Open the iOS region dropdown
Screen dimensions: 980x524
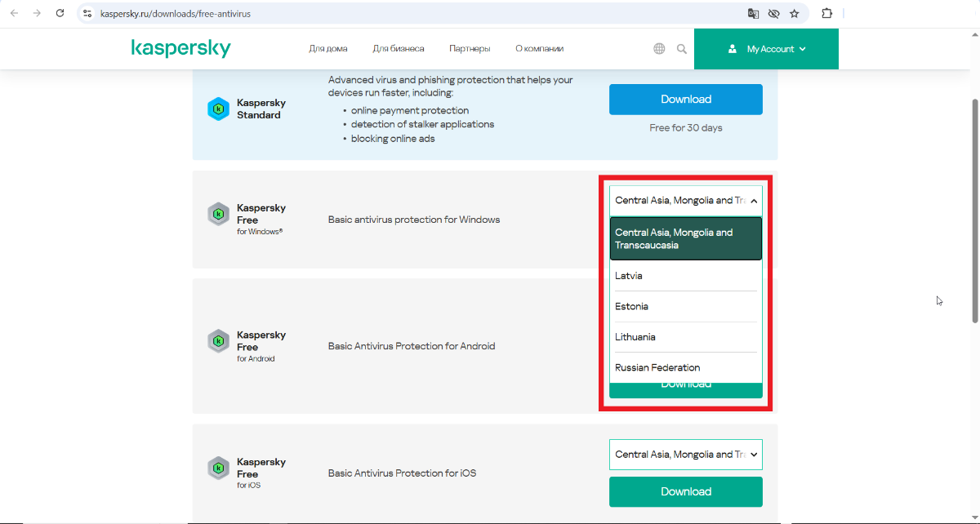686,455
